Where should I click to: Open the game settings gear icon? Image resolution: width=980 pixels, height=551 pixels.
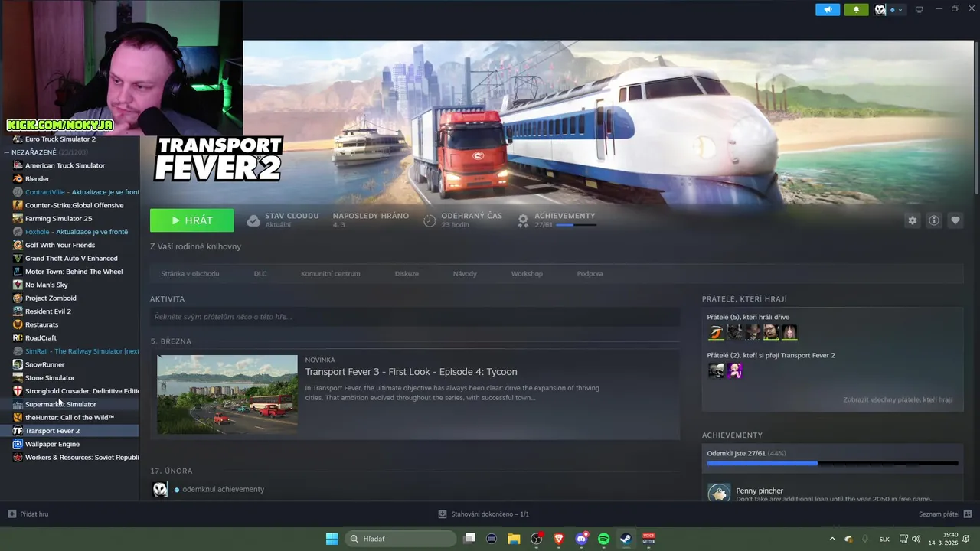coord(913,220)
